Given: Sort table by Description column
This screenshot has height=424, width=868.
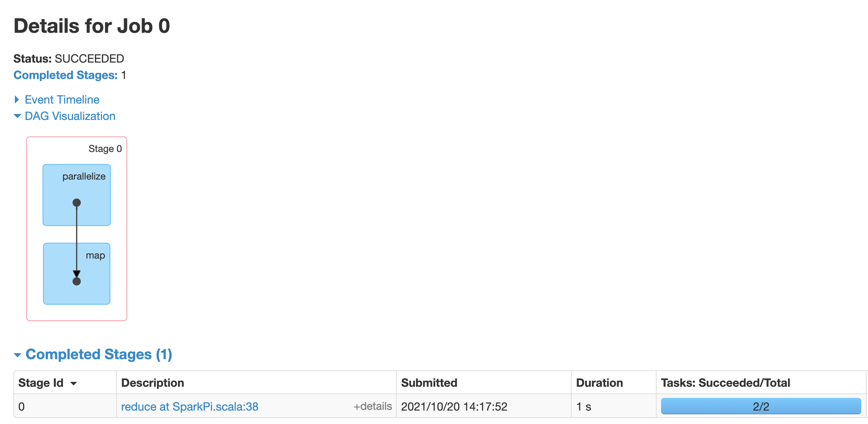Looking at the screenshot, I should pyautogui.click(x=153, y=383).
